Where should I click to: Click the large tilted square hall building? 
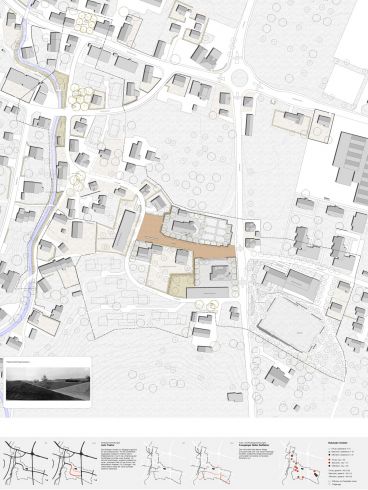click(x=290, y=324)
